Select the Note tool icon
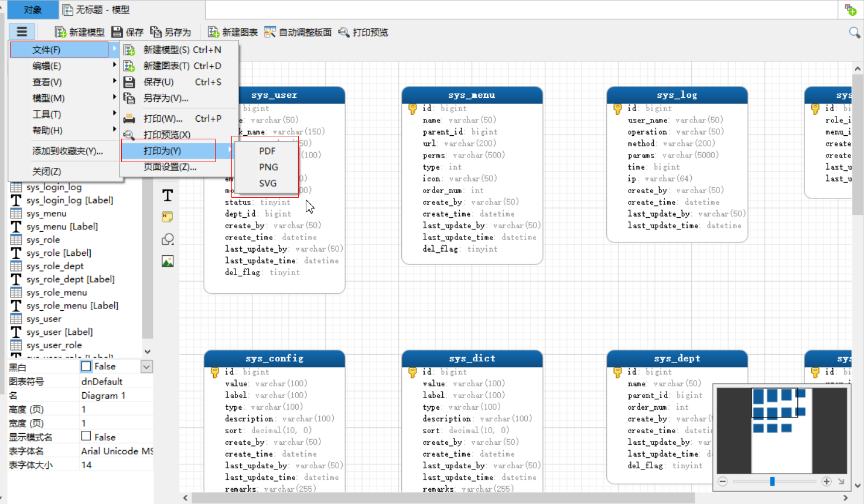Image resolution: width=864 pixels, height=504 pixels. (x=168, y=217)
